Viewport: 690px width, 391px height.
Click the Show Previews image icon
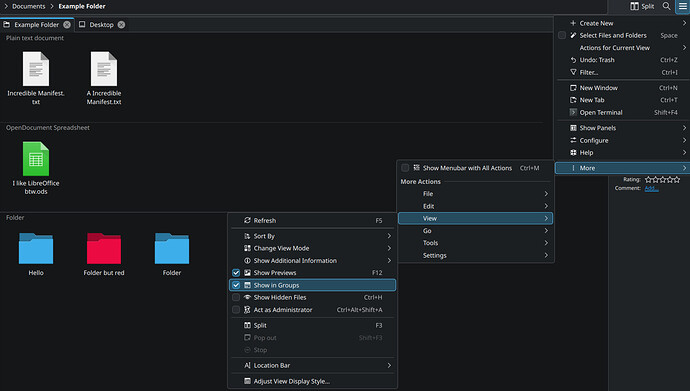click(247, 273)
